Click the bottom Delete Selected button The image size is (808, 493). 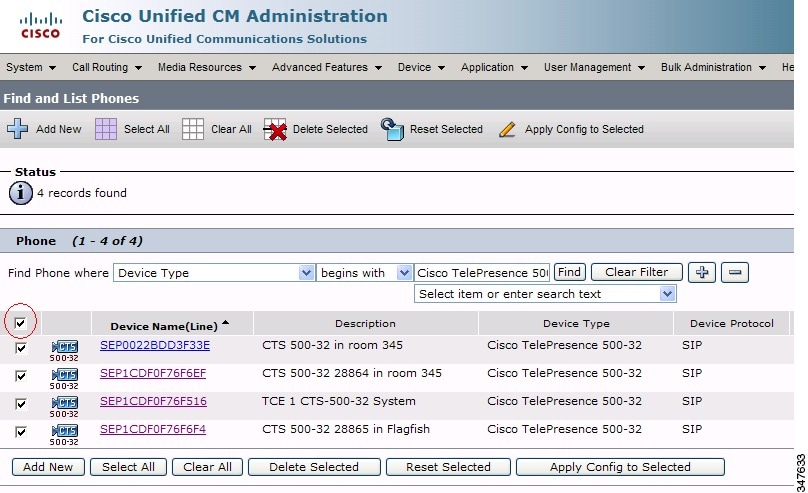click(x=314, y=467)
